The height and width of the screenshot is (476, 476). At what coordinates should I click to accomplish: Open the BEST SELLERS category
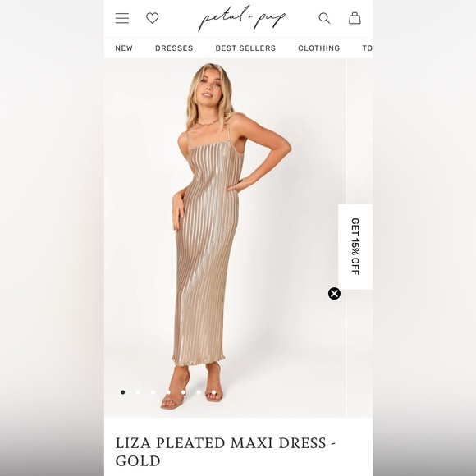tap(245, 48)
